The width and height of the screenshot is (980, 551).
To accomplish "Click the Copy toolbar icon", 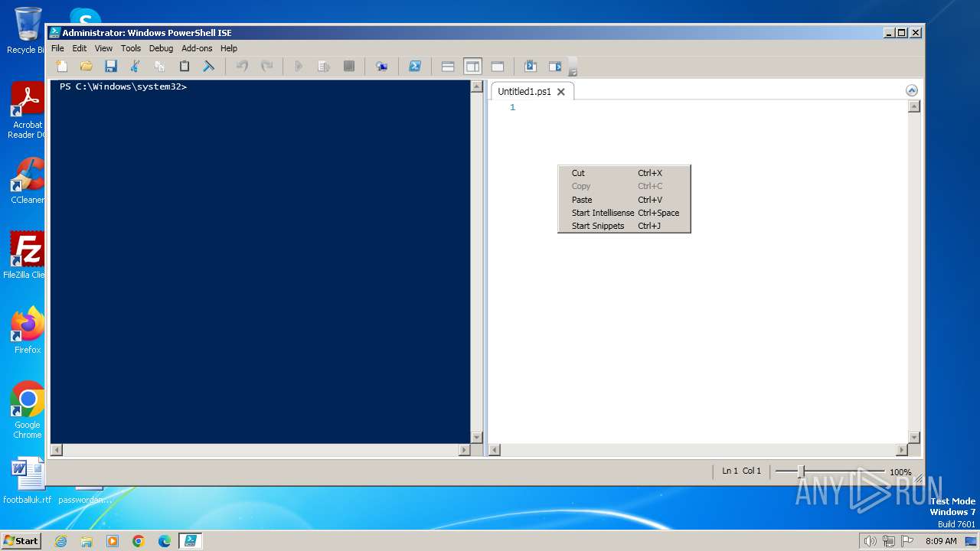I will tap(160, 67).
